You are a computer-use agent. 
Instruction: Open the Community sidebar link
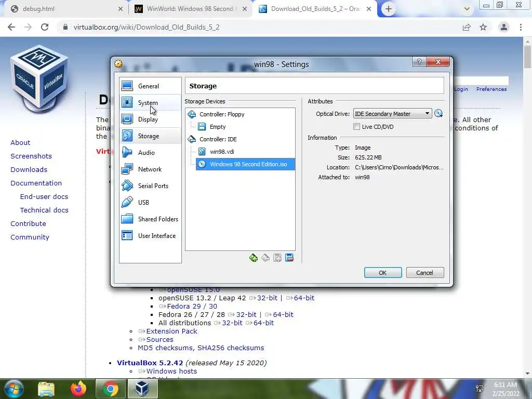pyautogui.click(x=30, y=237)
